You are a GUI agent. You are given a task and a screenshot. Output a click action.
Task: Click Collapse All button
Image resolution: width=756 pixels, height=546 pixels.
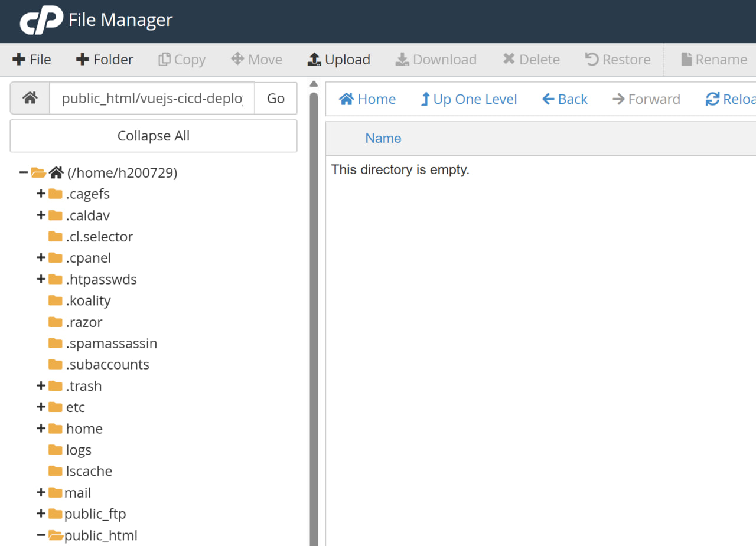pyautogui.click(x=154, y=136)
